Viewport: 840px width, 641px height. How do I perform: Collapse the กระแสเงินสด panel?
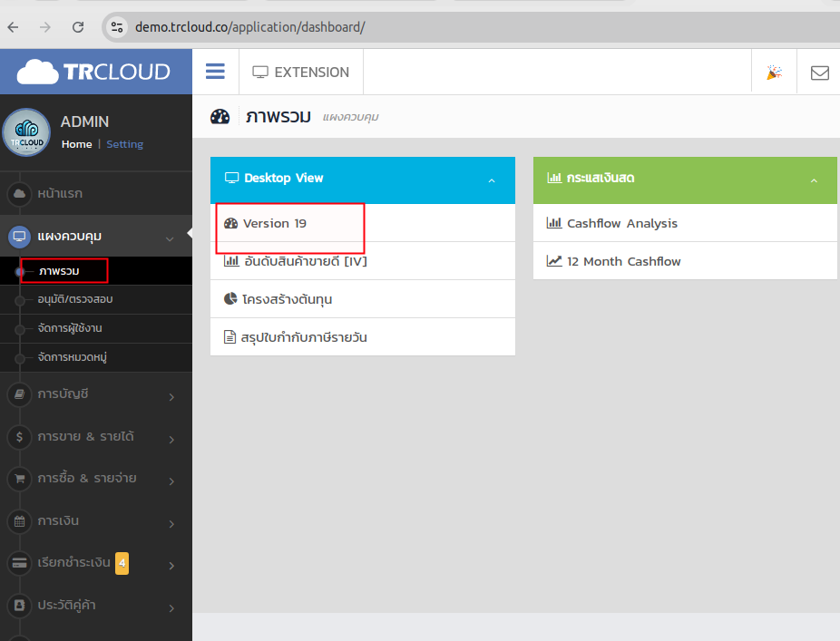pos(814,180)
